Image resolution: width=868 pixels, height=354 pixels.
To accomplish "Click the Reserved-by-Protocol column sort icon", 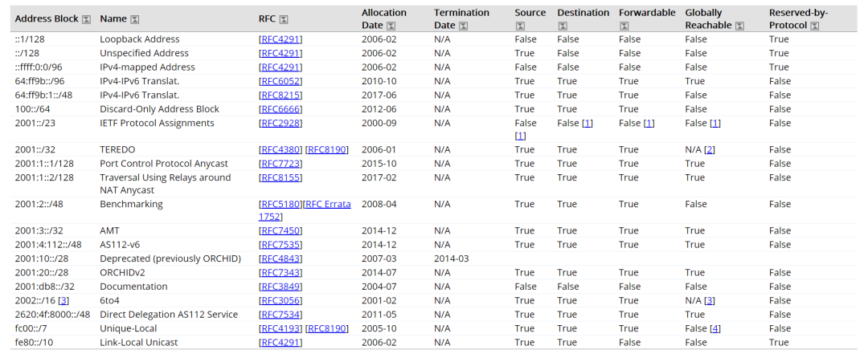I will (814, 26).
